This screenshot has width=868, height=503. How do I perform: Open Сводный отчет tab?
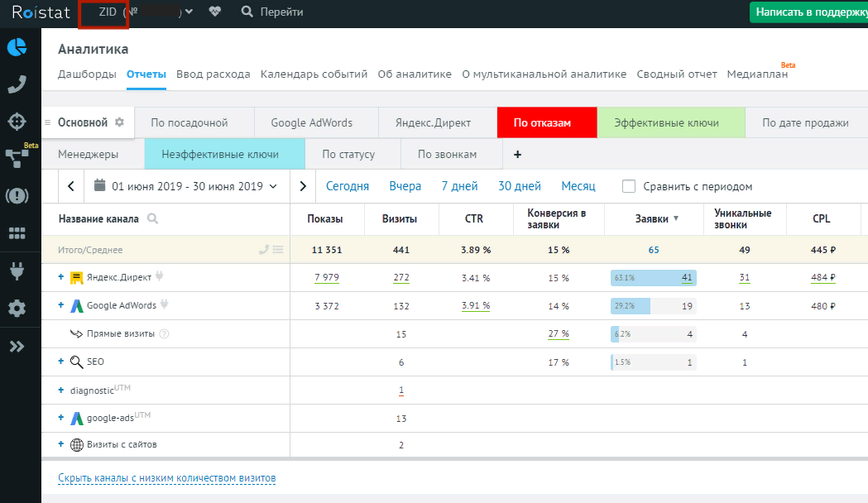(x=677, y=74)
